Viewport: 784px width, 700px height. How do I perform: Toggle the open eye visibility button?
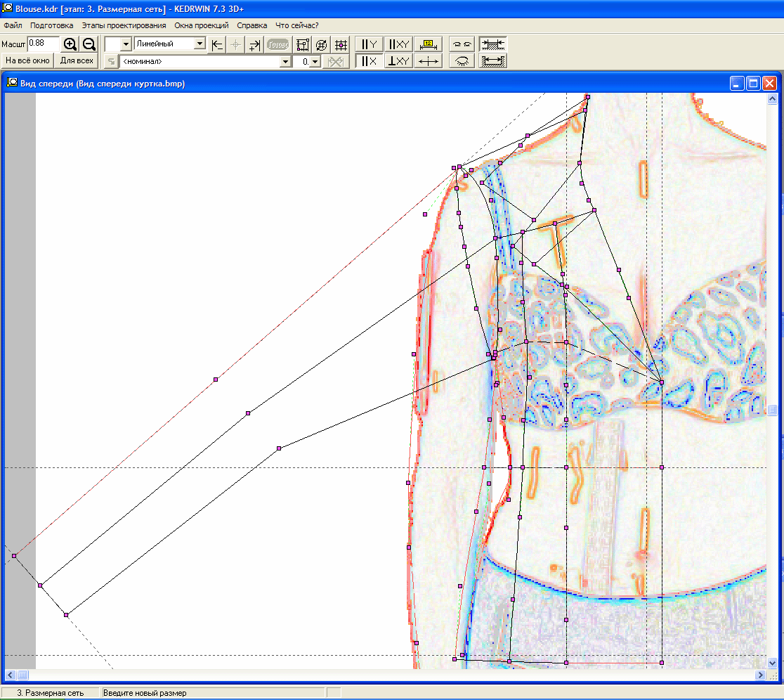(462, 61)
